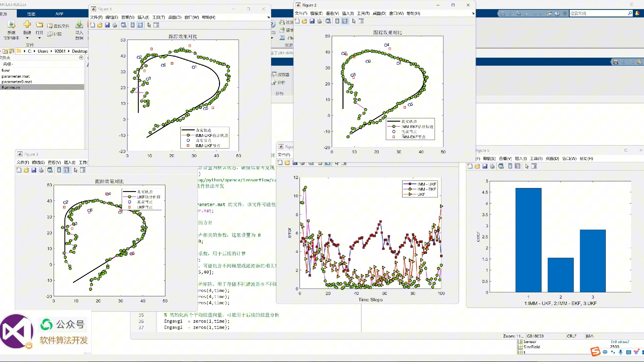Open a file from Figure 1's folder icon
Screen dimensions: 644x362
click(100, 25)
